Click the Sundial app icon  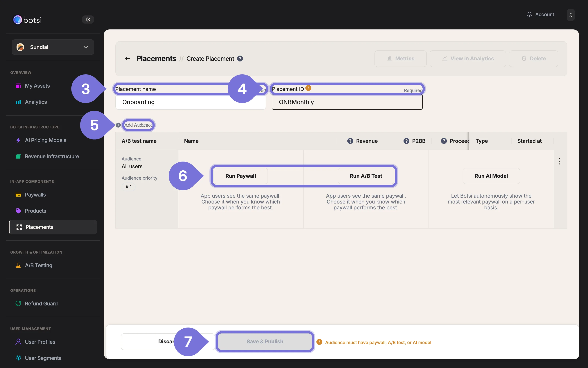point(20,47)
